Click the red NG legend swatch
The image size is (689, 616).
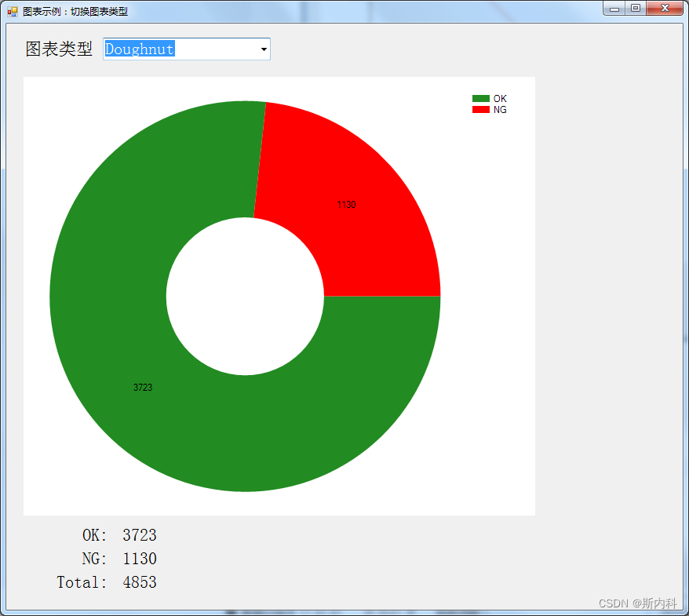pyautogui.click(x=481, y=109)
